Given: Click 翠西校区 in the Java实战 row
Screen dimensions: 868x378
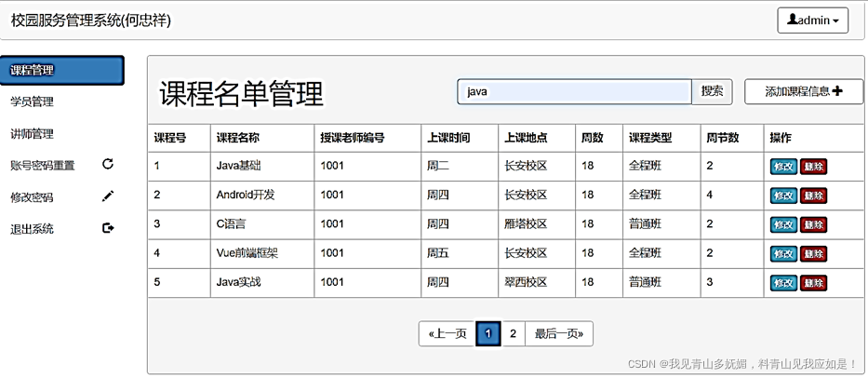Looking at the screenshot, I should [526, 282].
